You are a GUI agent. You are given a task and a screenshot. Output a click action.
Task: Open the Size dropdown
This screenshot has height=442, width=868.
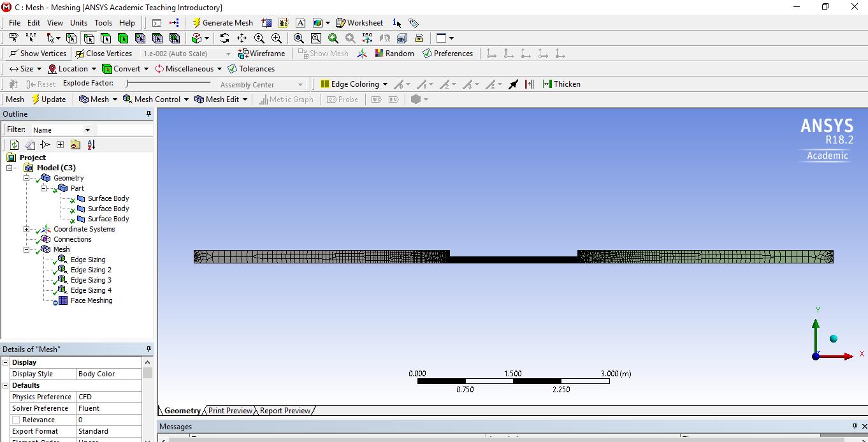(x=25, y=69)
